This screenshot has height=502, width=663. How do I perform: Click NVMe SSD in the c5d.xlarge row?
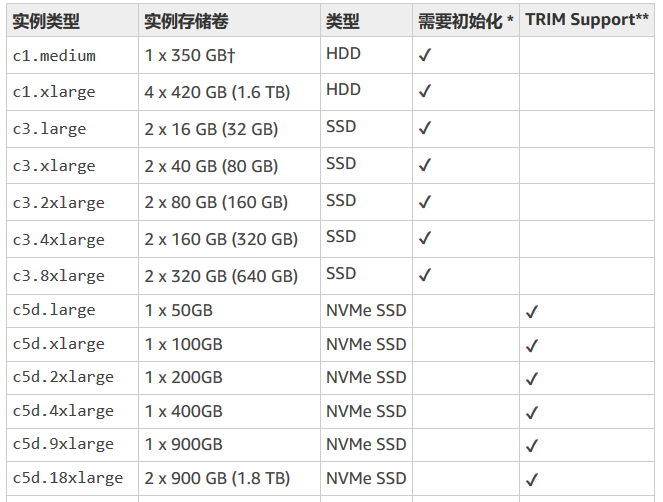tap(366, 344)
